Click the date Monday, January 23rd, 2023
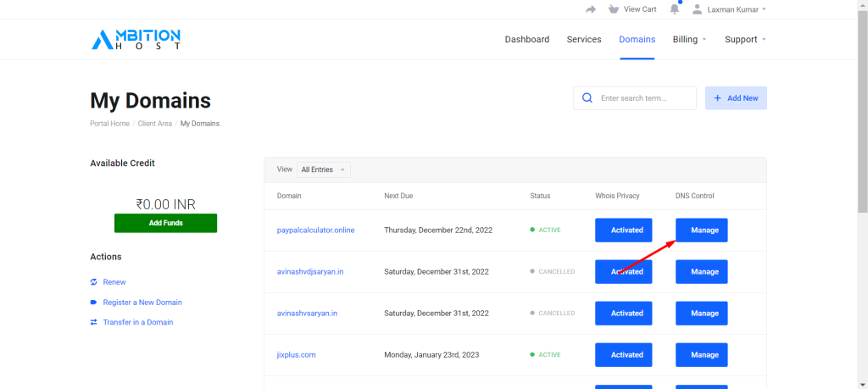 (431, 355)
